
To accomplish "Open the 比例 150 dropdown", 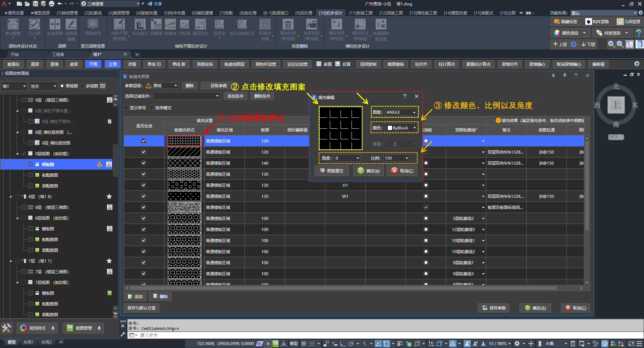I will tap(396, 158).
